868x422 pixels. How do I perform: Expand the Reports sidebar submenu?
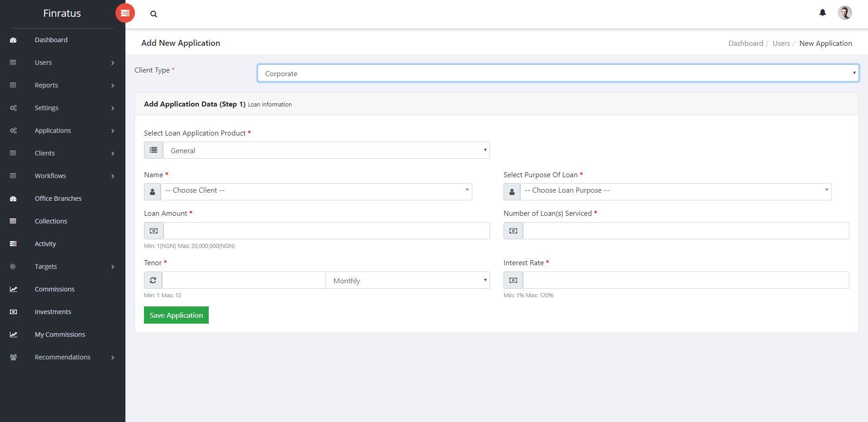coord(113,85)
